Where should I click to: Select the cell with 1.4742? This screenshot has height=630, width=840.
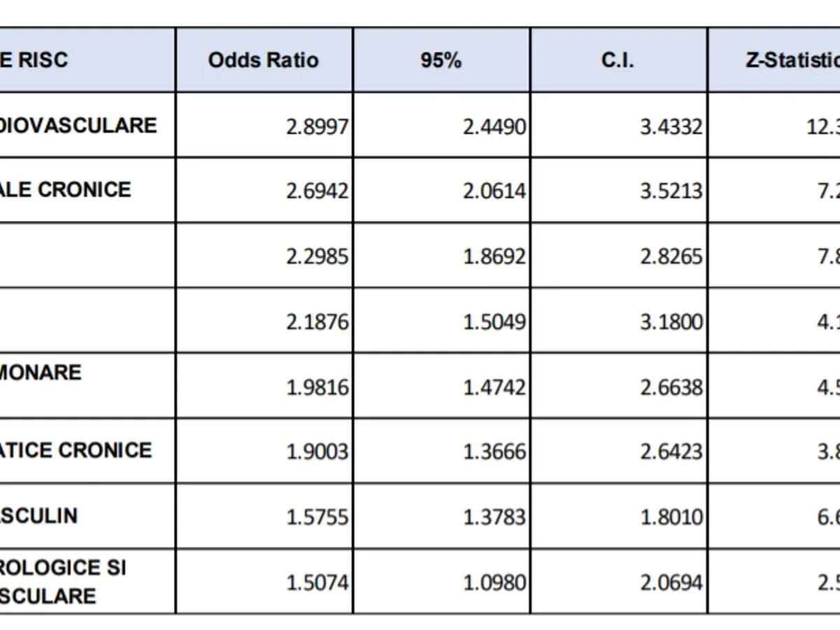tap(494, 387)
